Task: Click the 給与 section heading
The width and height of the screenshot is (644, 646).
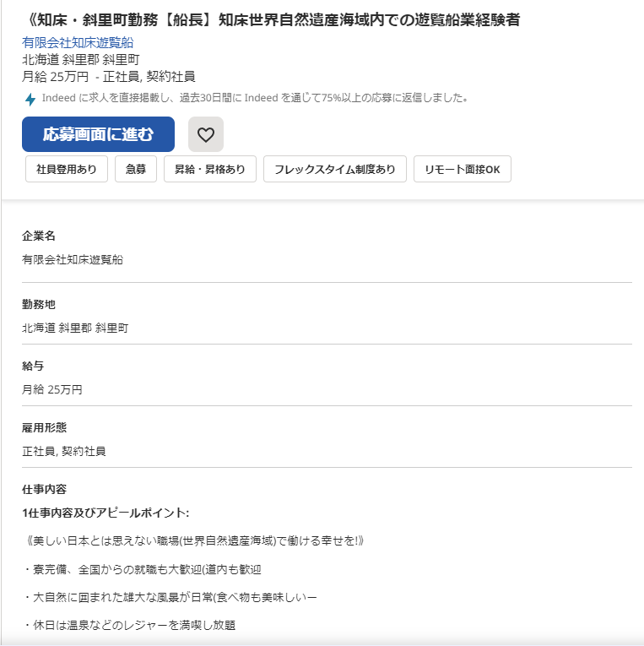Action: click(33, 366)
